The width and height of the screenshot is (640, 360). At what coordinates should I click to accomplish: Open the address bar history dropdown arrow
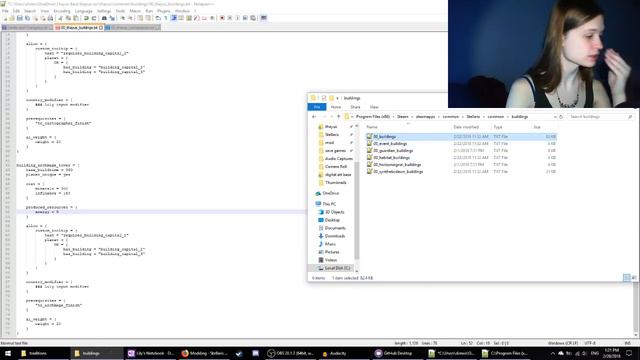[555, 117]
